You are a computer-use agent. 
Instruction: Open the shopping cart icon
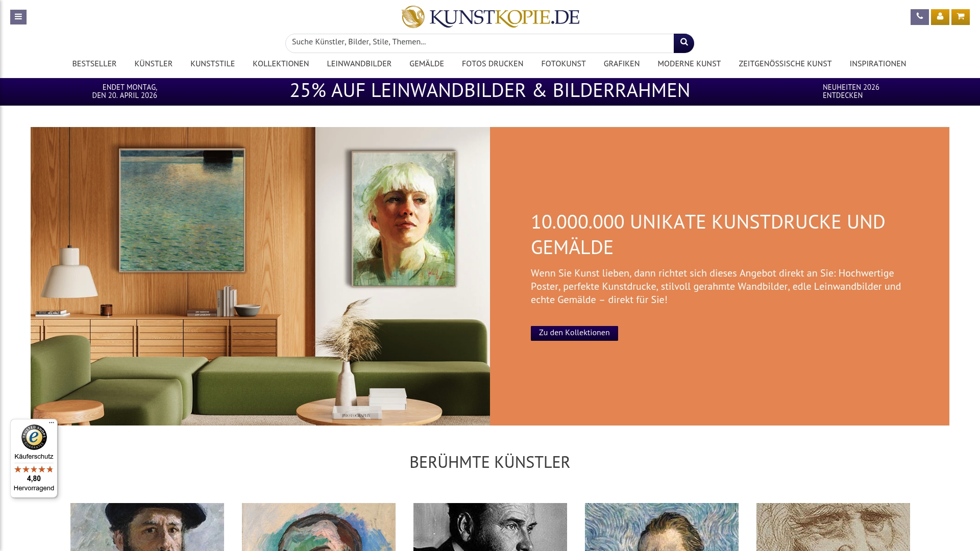960,17
